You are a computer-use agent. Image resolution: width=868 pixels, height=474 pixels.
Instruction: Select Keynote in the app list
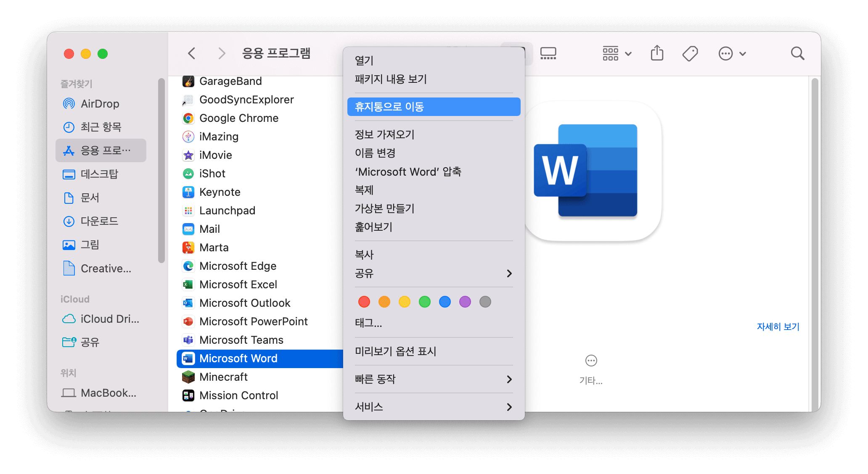[x=260, y=192]
